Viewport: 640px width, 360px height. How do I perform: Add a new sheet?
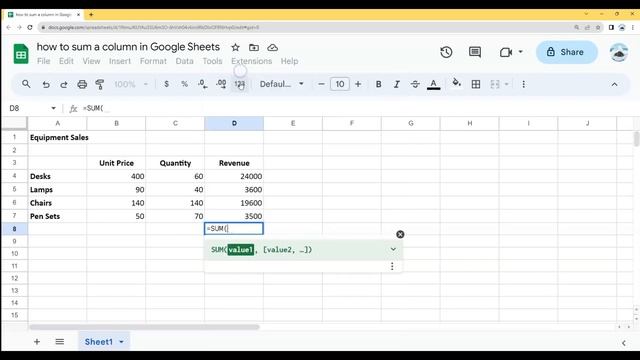click(x=37, y=342)
